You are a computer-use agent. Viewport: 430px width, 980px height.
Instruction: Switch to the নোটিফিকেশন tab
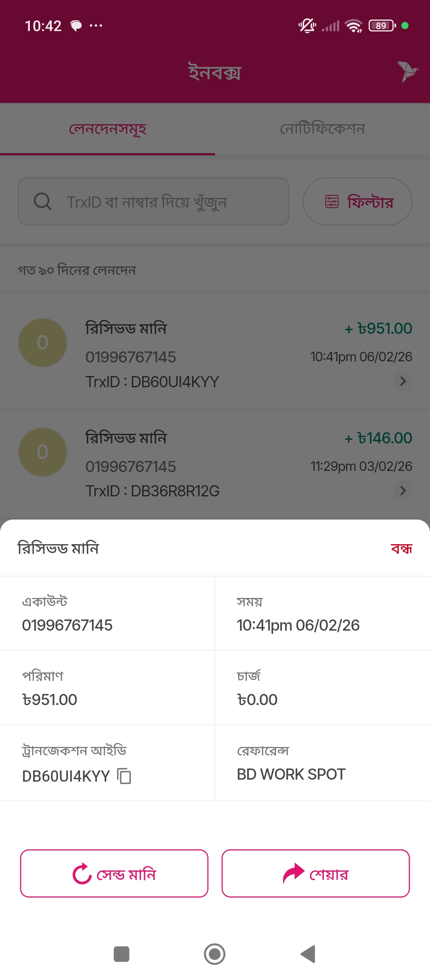tap(322, 129)
